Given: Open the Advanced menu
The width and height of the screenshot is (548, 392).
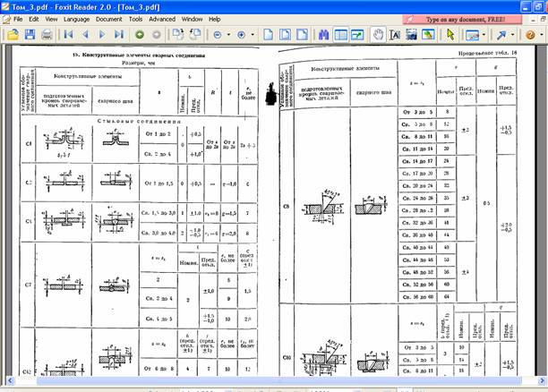Looking at the screenshot, I should 162,18.
